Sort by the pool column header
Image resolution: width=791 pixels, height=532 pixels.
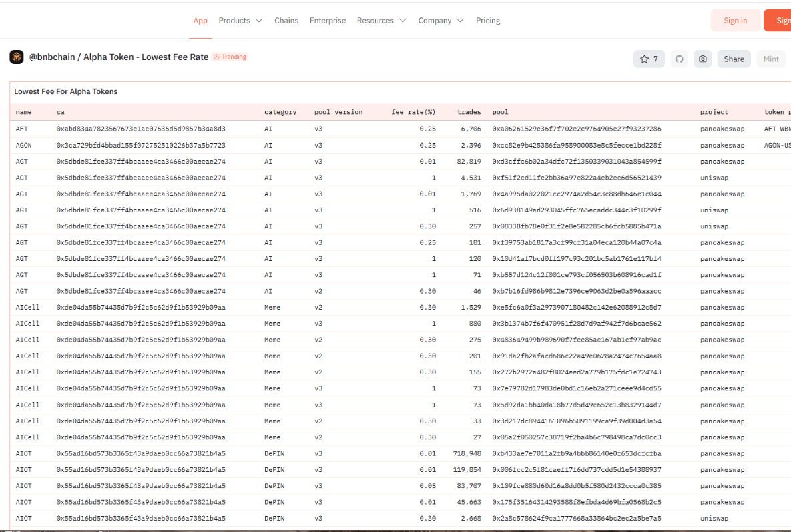pyautogui.click(x=501, y=112)
